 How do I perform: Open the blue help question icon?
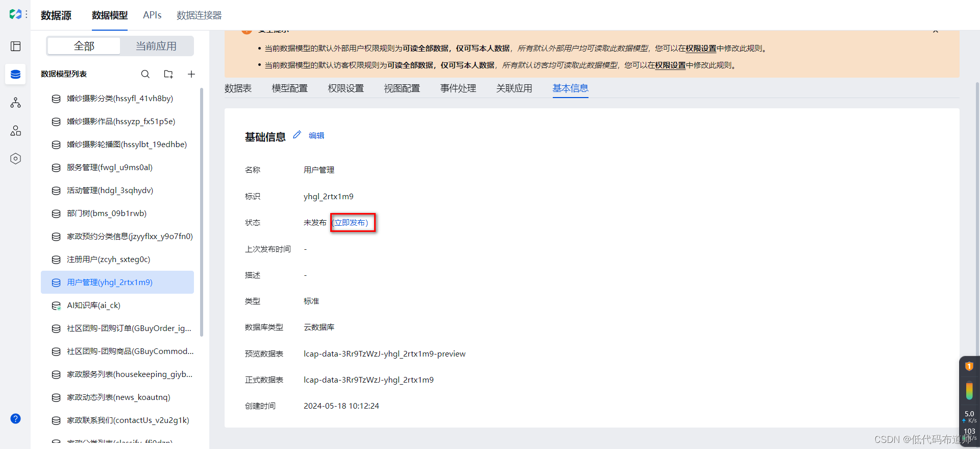[x=16, y=419]
